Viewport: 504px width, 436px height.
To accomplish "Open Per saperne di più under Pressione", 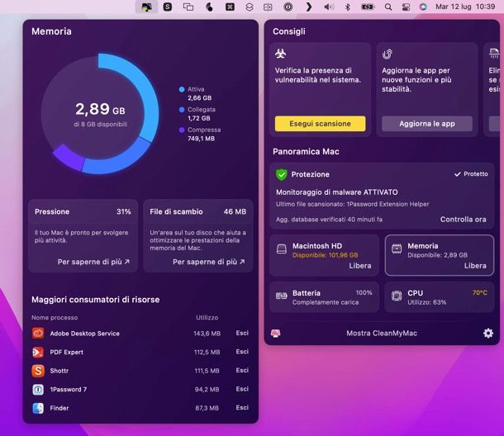I will coord(93,262).
